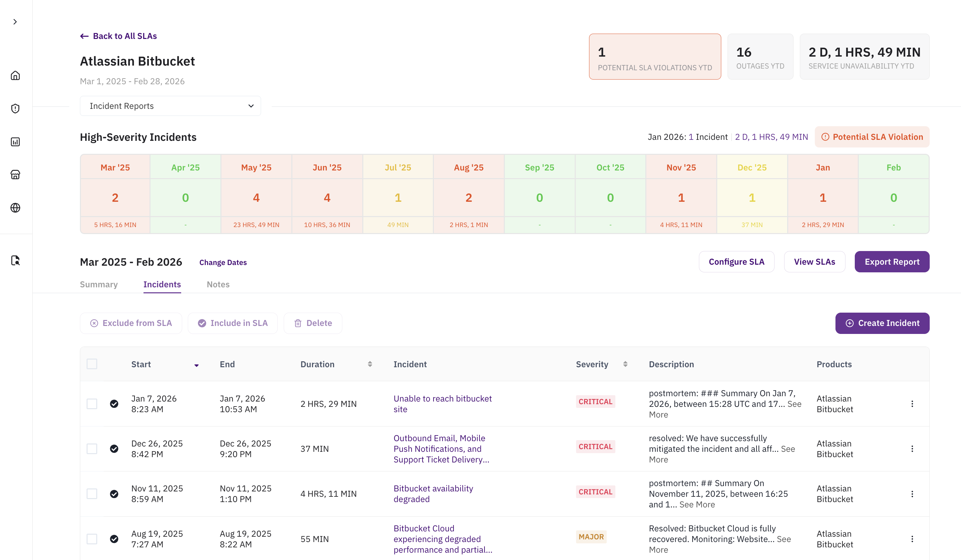Expand the collapsed sidebar with chevron

click(15, 22)
